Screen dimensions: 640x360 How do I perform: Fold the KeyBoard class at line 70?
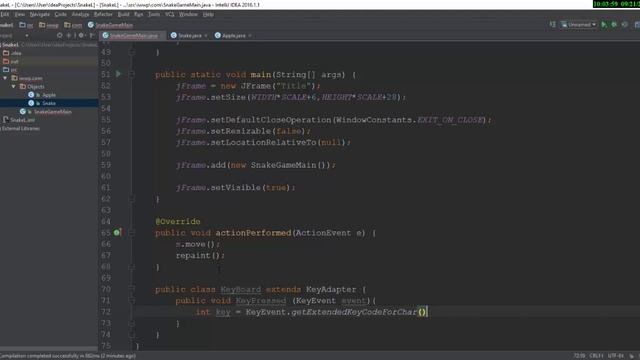pos(131,289)
